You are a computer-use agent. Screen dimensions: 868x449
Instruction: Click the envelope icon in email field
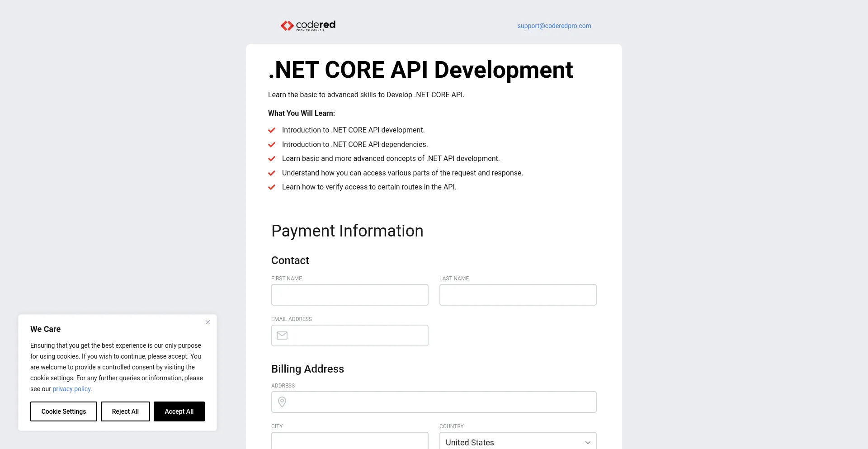[x=282, y=336]
